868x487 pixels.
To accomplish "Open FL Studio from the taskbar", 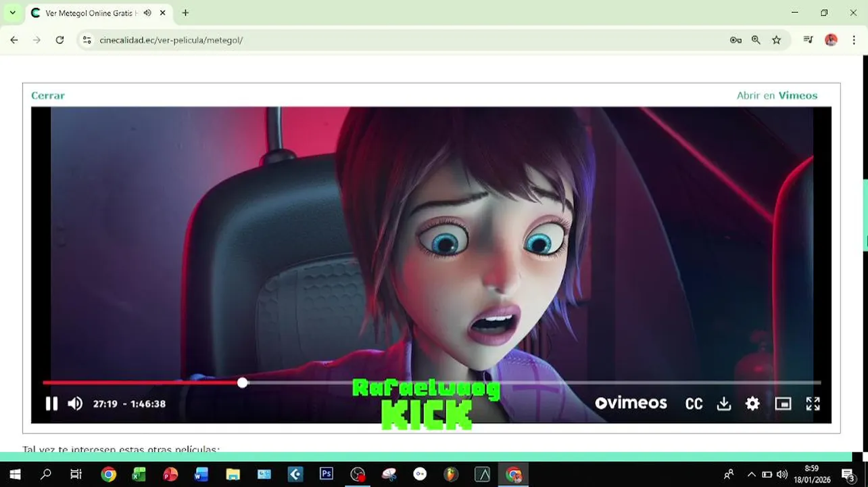I will tap(451, 475).
